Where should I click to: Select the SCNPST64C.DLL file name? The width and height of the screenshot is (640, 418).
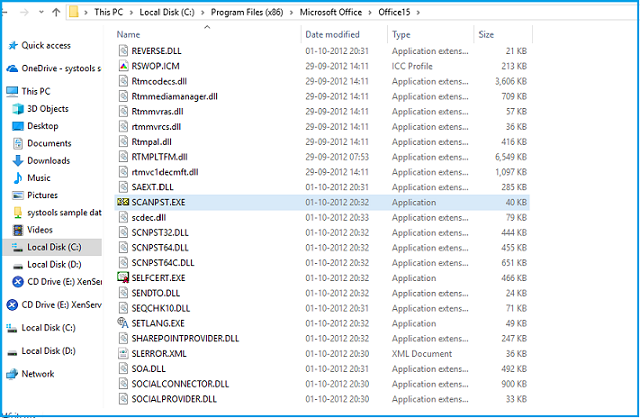pos(162,263)
